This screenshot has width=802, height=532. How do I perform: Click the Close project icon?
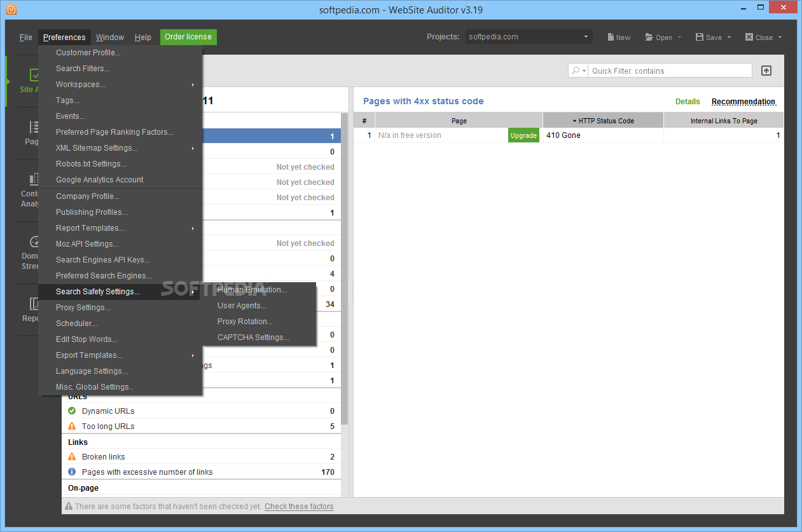[749, 37]
